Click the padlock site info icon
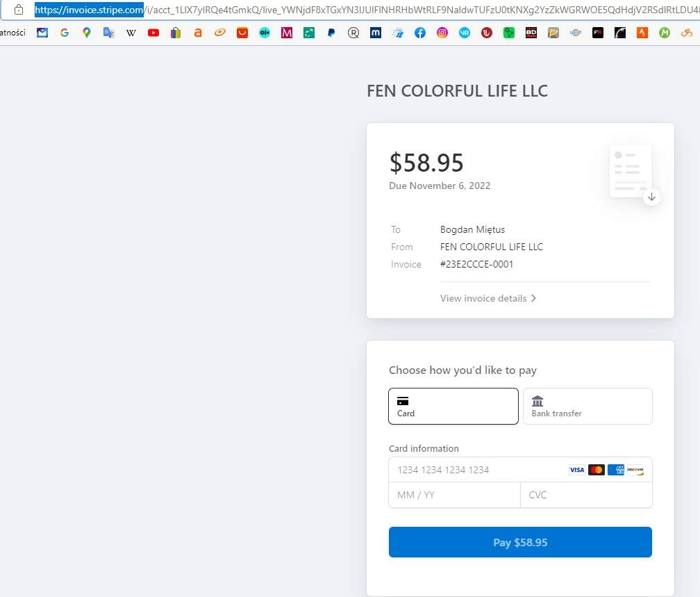 point(19,10)
